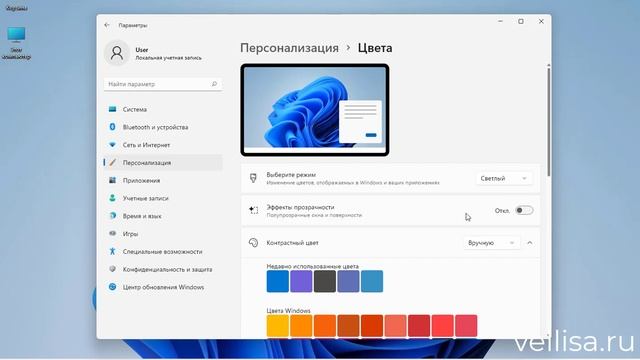
Task: Click the Время и язык globe icon
Action: (x=113, y=216)
